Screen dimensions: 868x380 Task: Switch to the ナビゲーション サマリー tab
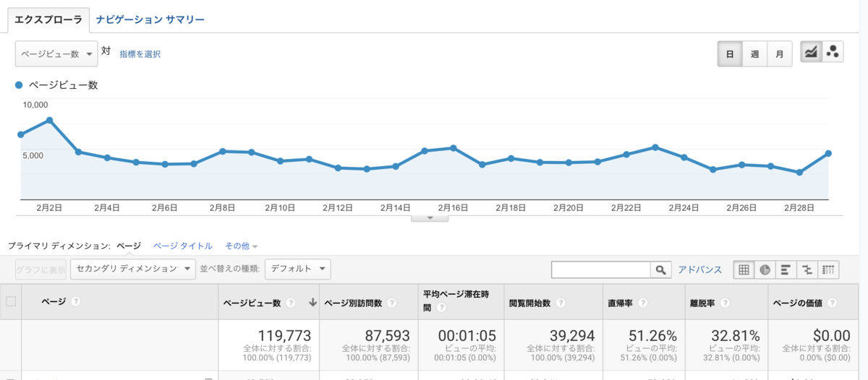[x=150, y=20]
